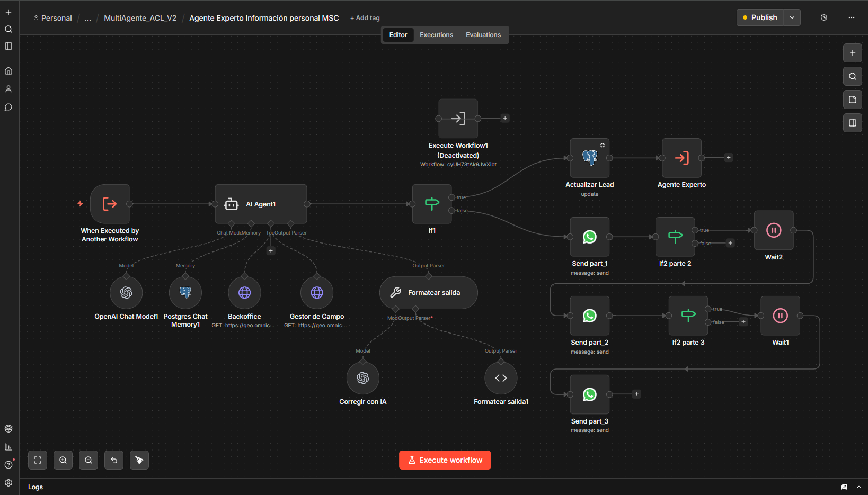The image size is (868, 495).
Task: Open the Chat section in sidebar
Action: pos(8,107)
